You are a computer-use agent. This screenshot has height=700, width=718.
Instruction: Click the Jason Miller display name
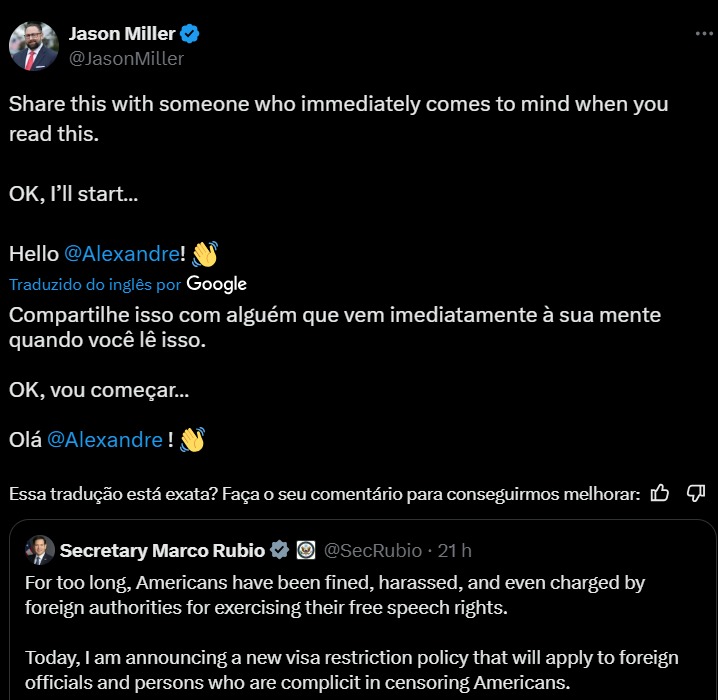(121, 33)
